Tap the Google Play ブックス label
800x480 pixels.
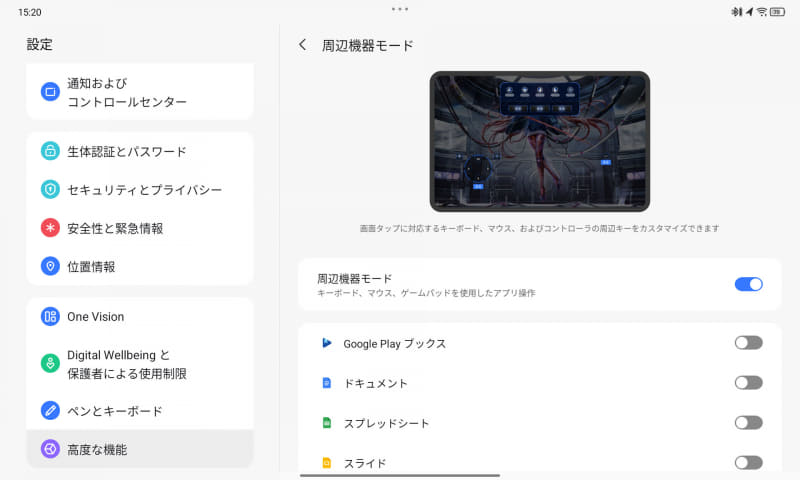click(x=394, y=344)
